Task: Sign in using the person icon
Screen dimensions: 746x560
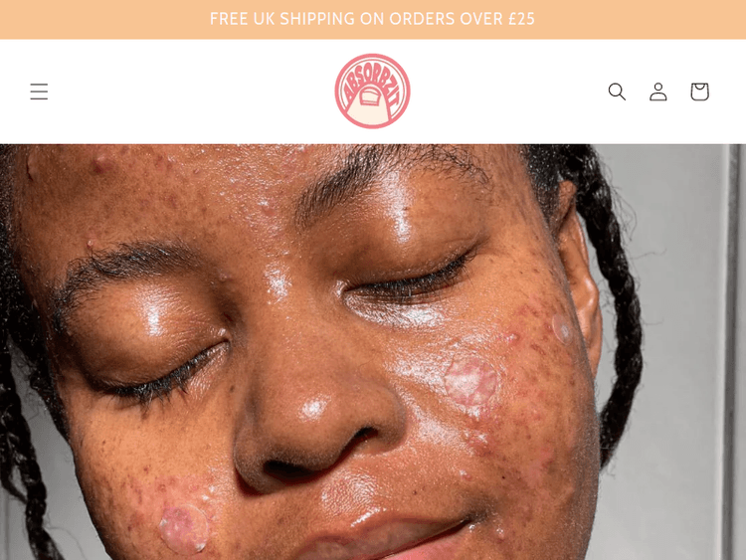Action: coord(658,92)
